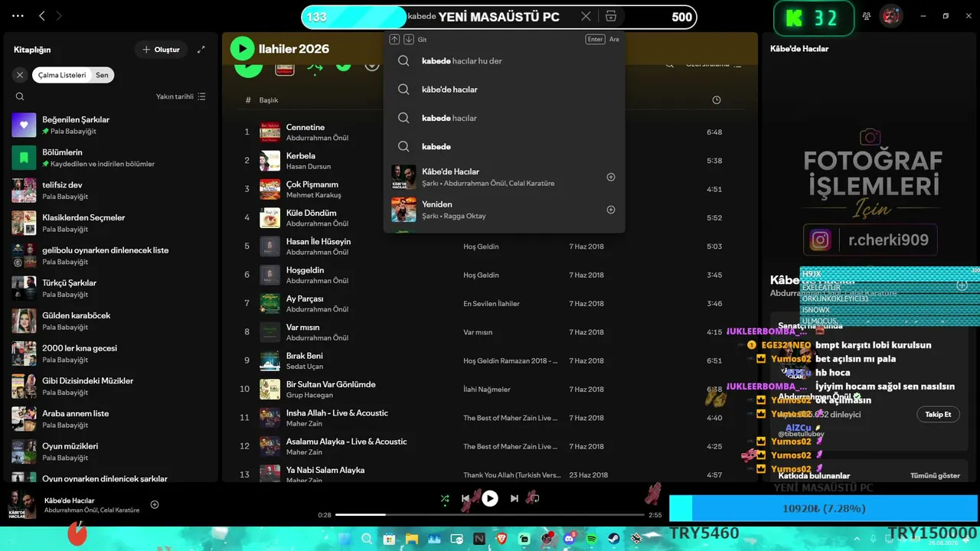Screen dimensions: 980x551
Task: Open Discord from the taskbar
Action: [x=569, y=539]
